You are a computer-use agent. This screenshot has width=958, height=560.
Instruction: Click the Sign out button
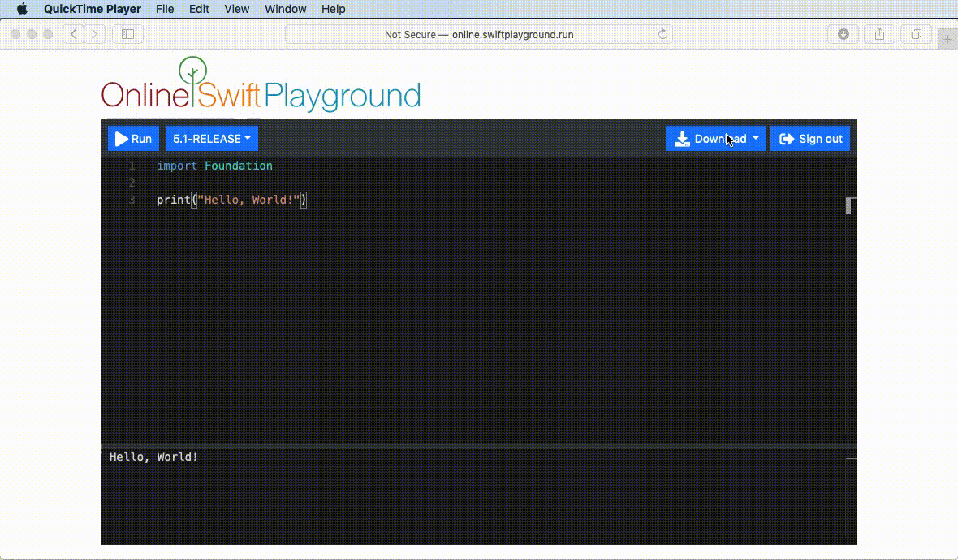coord(810,139)
